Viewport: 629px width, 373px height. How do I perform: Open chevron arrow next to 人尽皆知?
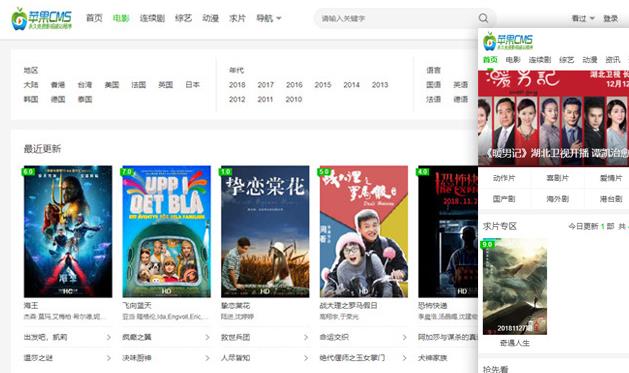[306, 358]
